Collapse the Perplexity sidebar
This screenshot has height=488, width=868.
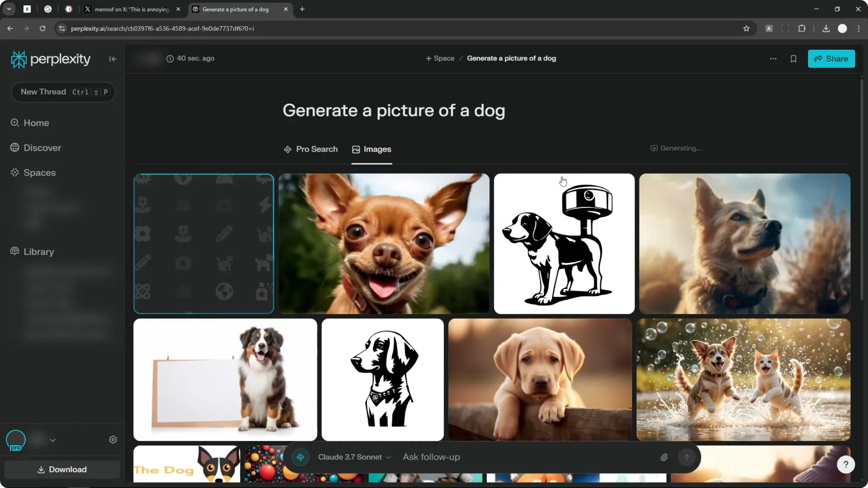[x=113, y=59]
